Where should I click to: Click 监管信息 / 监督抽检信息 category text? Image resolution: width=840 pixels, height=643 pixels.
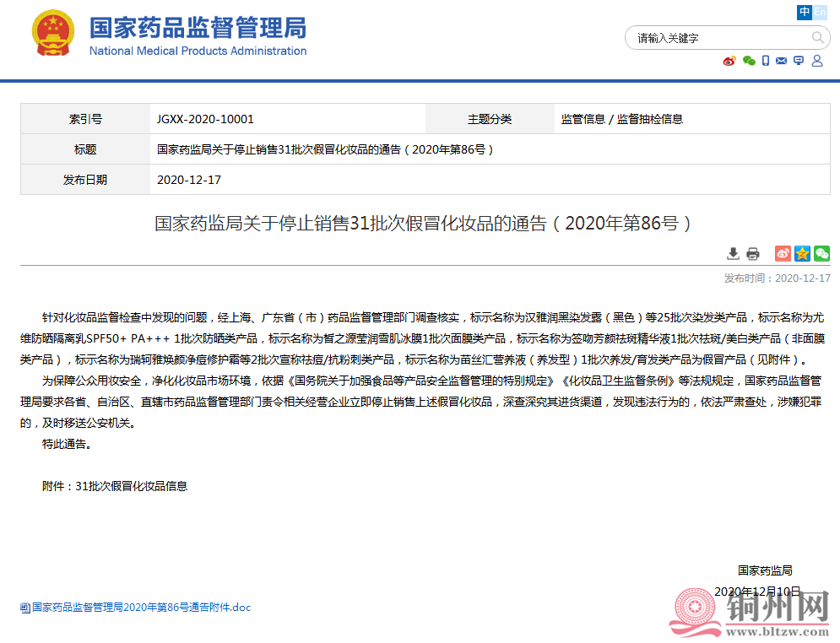point(622,119)
